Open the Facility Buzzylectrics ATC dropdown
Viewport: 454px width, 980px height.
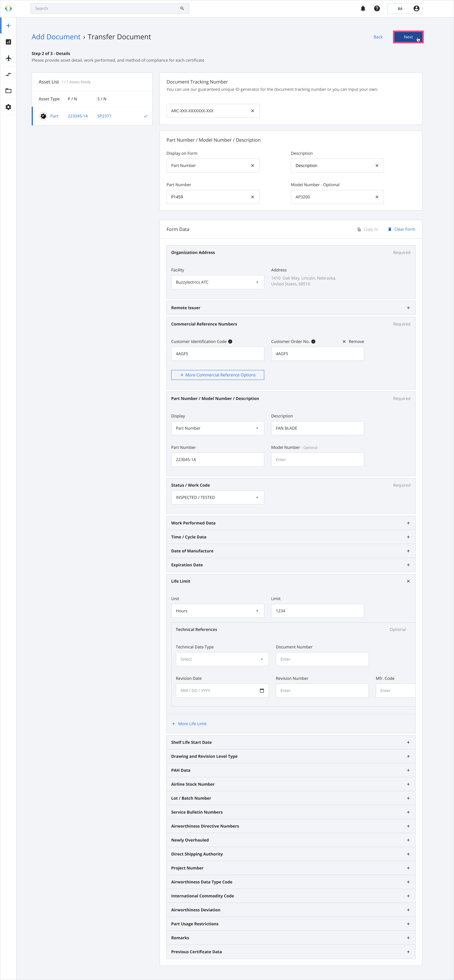point(218,282)
